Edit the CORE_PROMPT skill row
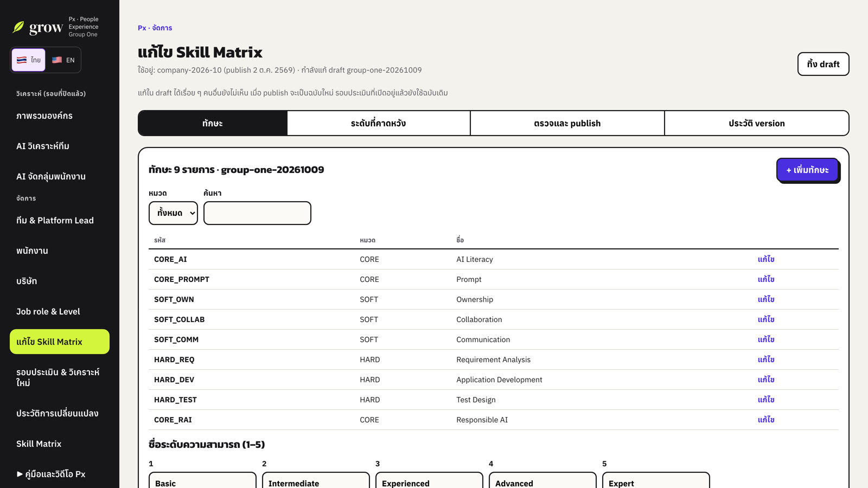The height and width of the screenshot is (488, 868). [x=765, y=279]
